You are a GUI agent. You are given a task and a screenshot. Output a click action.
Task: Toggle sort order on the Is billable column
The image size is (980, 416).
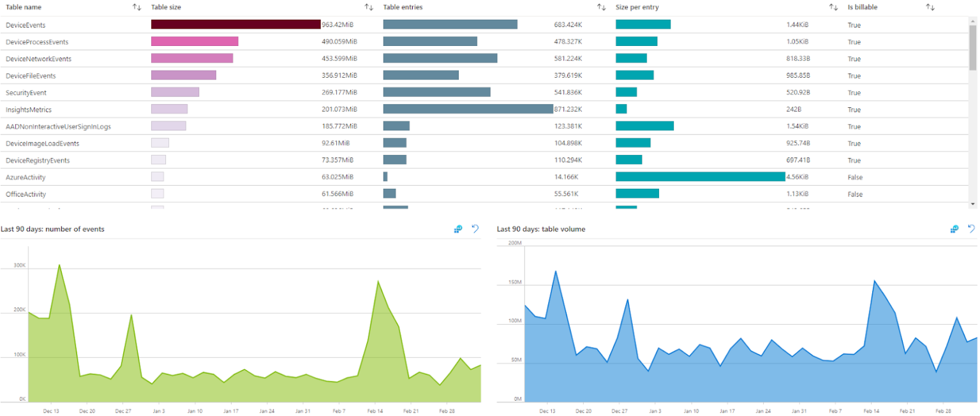pos(929,7)
